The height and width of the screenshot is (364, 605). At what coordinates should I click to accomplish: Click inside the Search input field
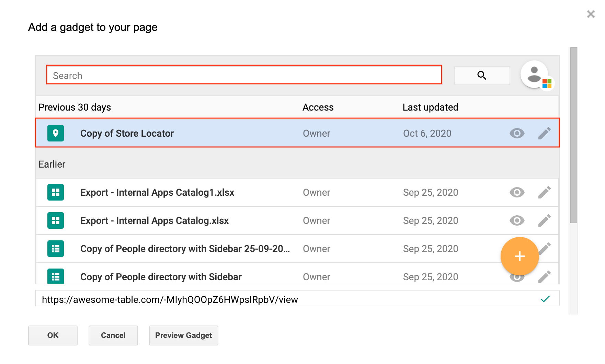coord(244,75)
